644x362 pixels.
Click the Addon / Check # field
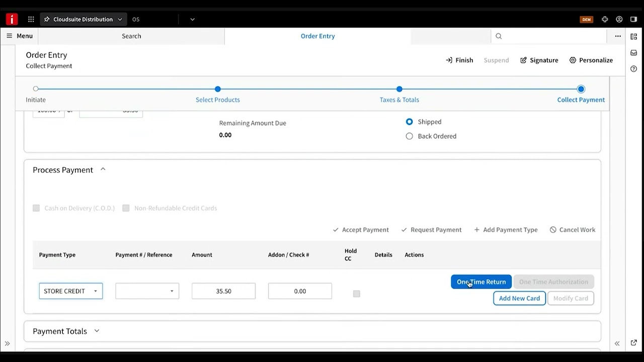click(300, 291)
